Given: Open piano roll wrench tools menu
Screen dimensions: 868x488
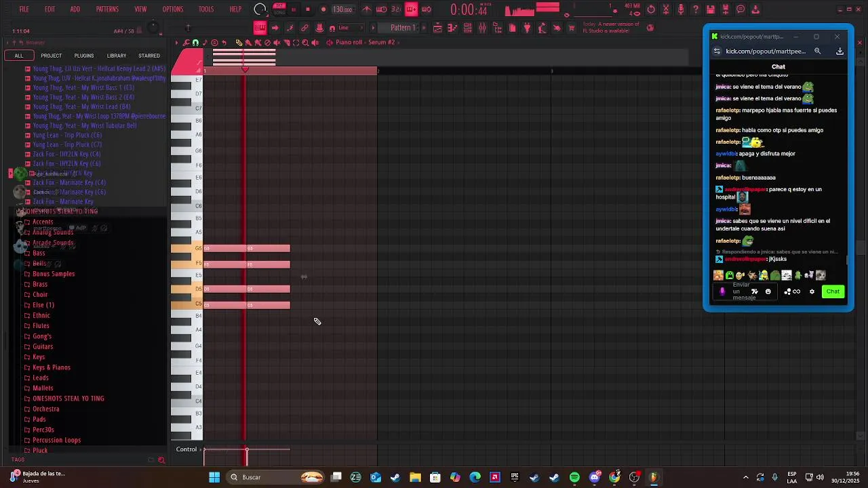Looking at the screenshot, I should coord(186,43).
